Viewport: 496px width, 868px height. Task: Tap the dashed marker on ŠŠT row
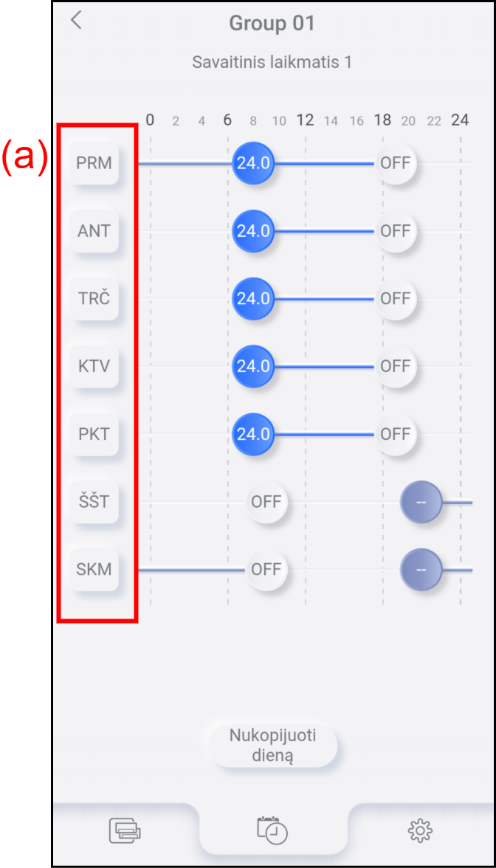pos(421,502)
